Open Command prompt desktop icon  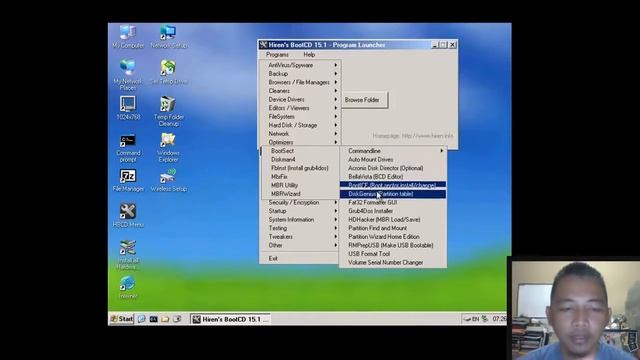128,148
